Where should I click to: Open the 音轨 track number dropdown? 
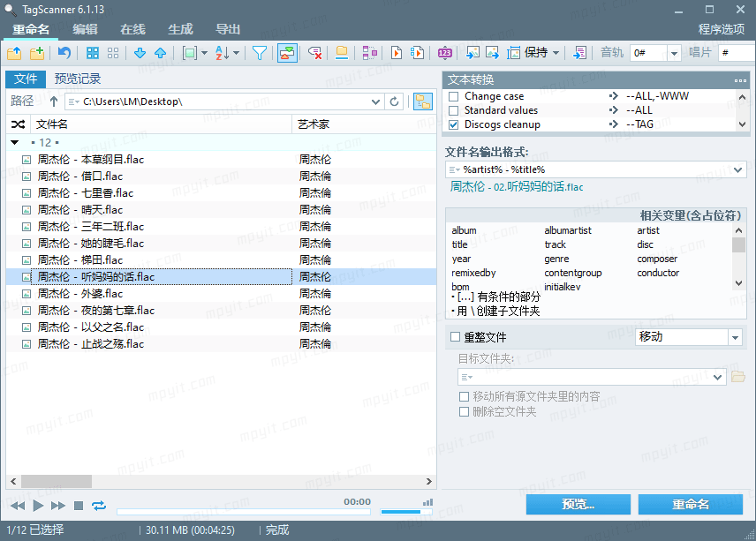674,53
